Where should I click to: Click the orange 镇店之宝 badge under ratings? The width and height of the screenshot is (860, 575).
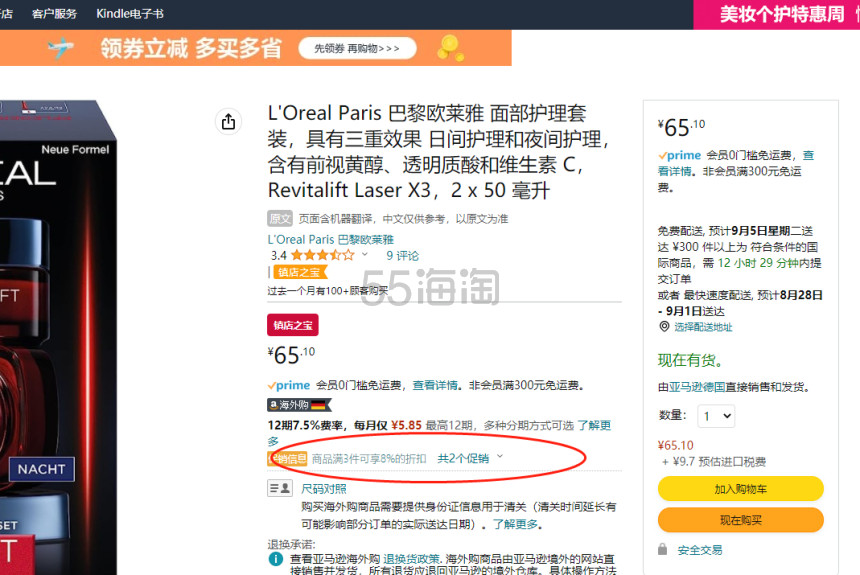coord(299,272)
